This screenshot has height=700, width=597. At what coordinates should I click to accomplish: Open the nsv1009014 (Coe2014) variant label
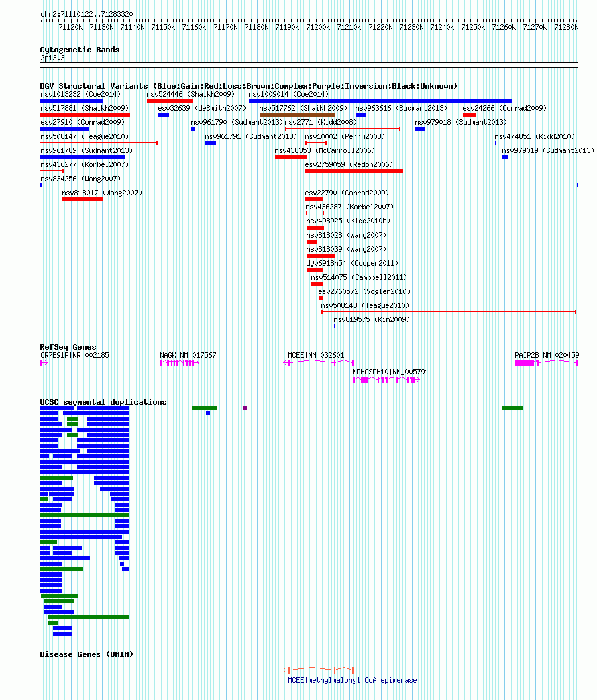coord(288,94)
